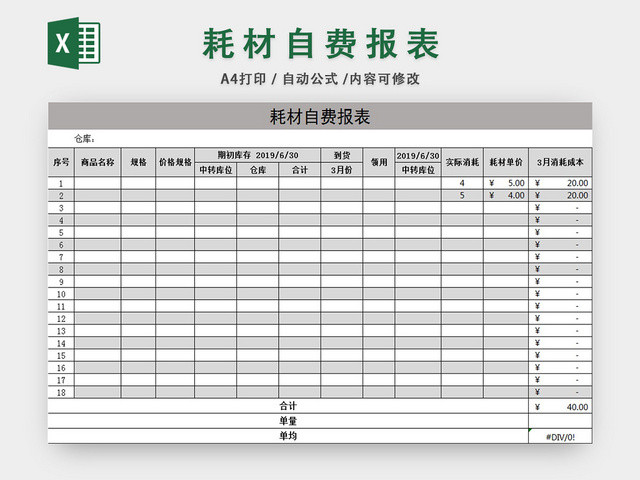Select the 3月消耗成本 column header
Viewport: 640px width, 480px height.
click(x=560, y=162)
